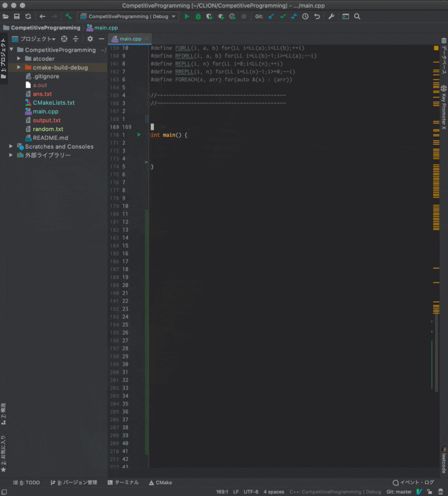Commit changes with Git green checkmark
This screenshot has height=496, width=448.
(x=282, y=16)
